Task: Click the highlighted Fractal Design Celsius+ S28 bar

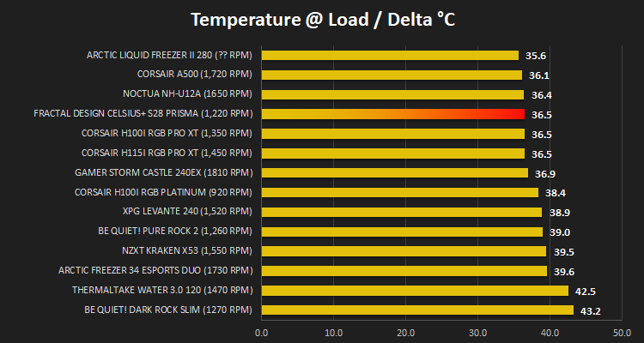Action: point(393,114)
